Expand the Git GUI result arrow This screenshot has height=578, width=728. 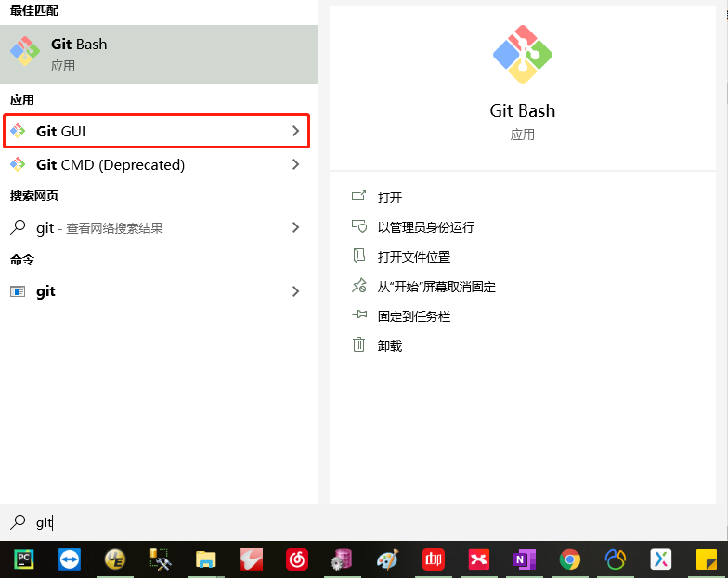(295, 132)
